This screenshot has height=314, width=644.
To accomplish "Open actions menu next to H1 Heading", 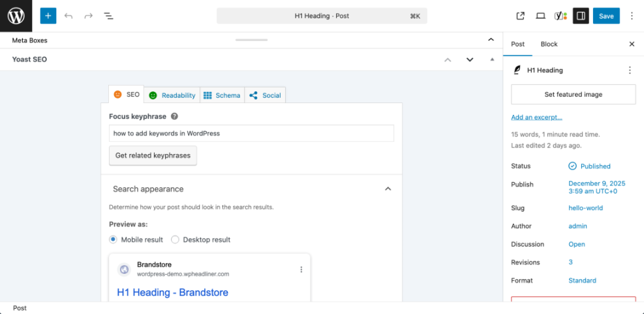I will click(630, 71).
